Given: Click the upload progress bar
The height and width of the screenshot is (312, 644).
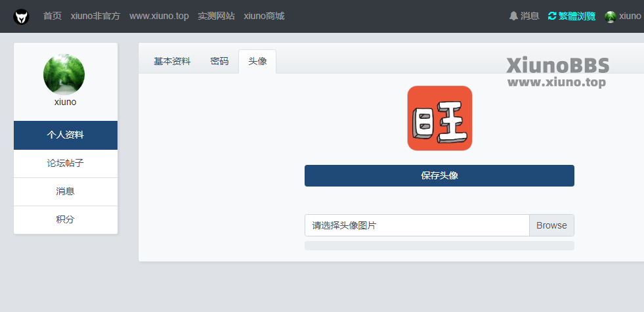Looking at the screenshot, I should (x=439, y=246).
